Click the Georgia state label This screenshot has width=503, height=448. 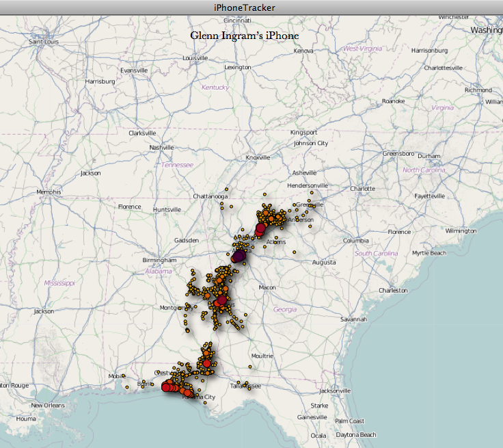[285, 309]
